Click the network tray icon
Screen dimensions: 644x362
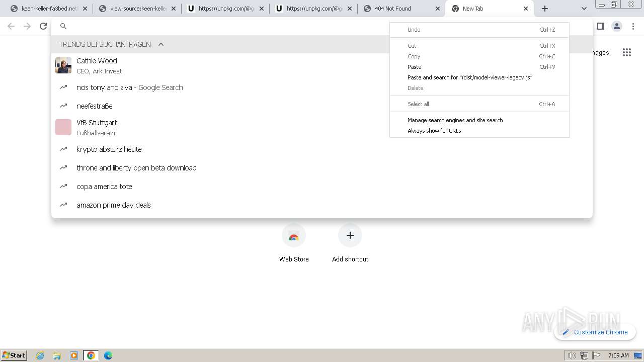click(584, 355)
